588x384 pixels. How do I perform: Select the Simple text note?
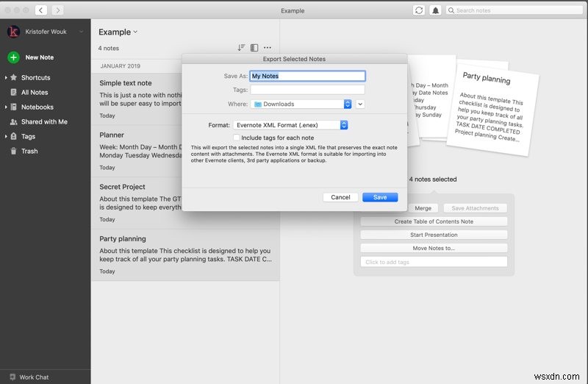tap(137, 99)
